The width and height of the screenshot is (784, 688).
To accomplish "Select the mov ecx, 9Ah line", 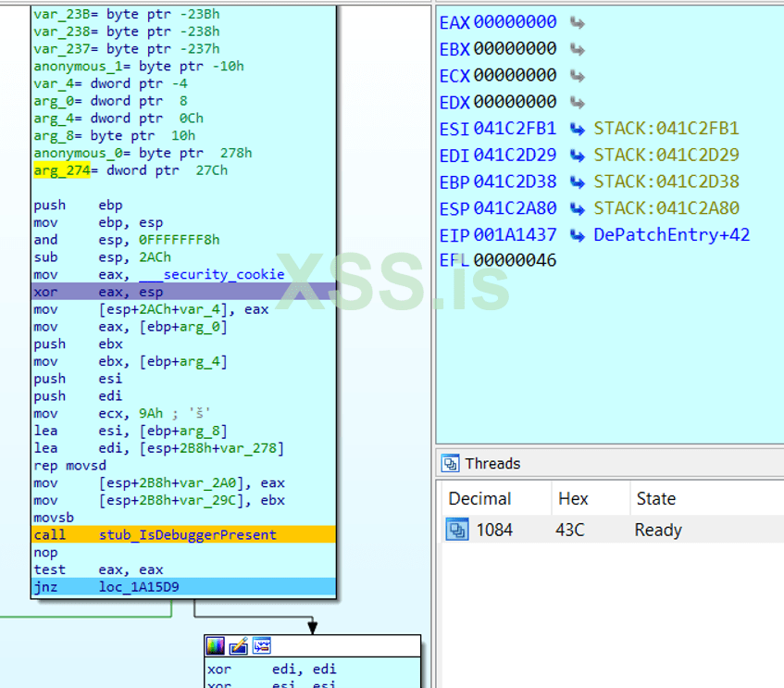I will click(x=122, y=414).
